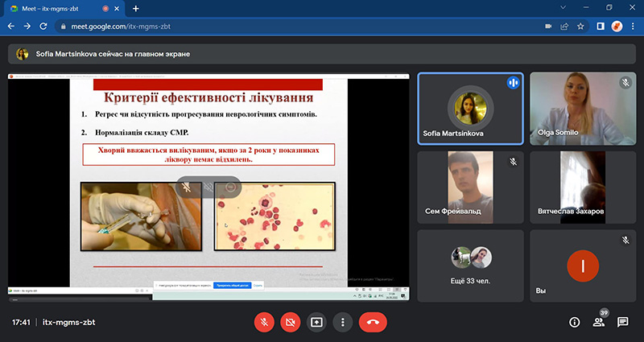644x342 pixels.
Task: Select Olga Somilo's video tile
Action: click(x=582, y=108)
